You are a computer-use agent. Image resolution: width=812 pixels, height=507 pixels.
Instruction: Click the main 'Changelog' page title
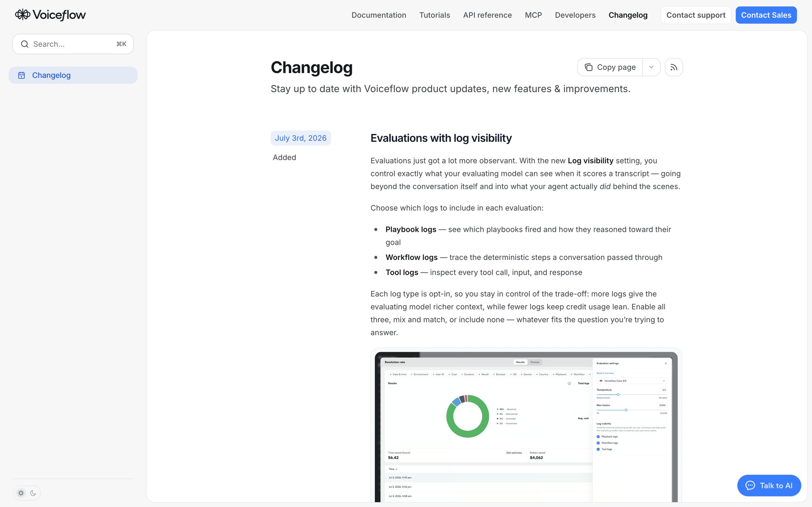point(312,67)
